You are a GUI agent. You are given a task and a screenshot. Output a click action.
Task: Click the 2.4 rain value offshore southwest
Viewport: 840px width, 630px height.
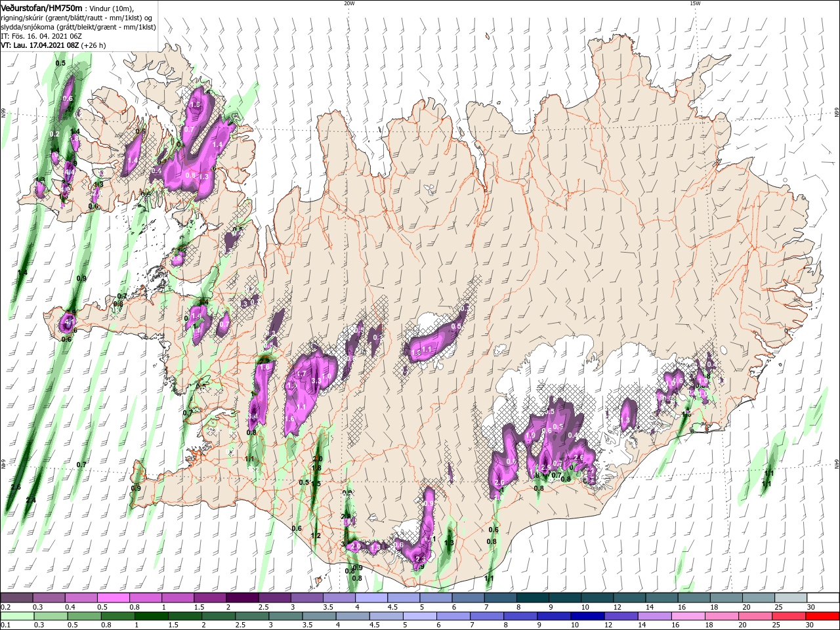click(30, 500)
